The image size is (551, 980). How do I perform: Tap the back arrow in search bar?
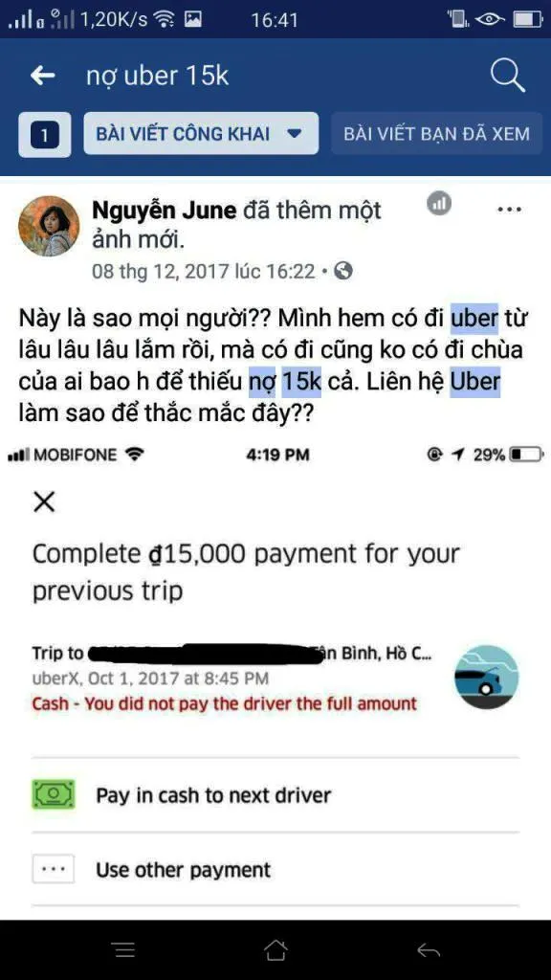42,77
